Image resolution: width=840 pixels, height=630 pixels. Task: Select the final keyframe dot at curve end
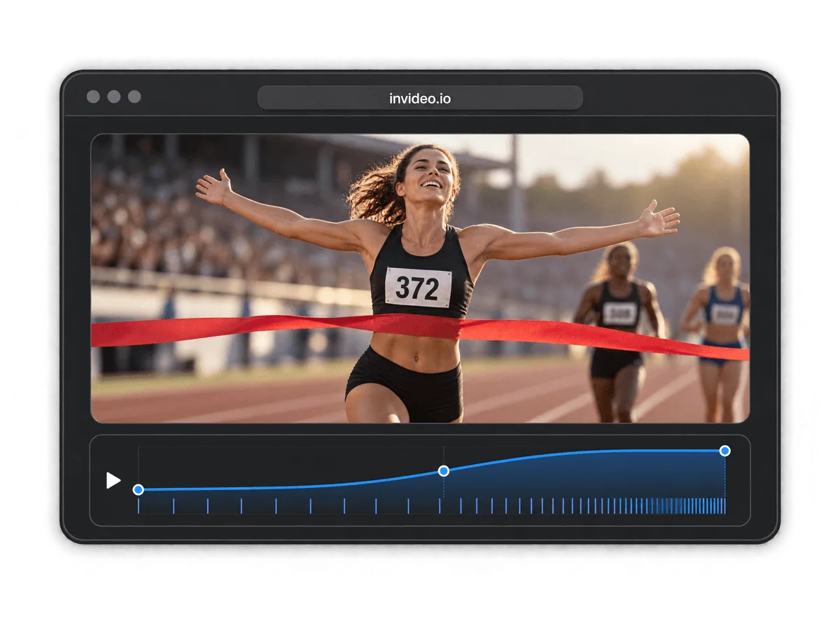[725, 451]
